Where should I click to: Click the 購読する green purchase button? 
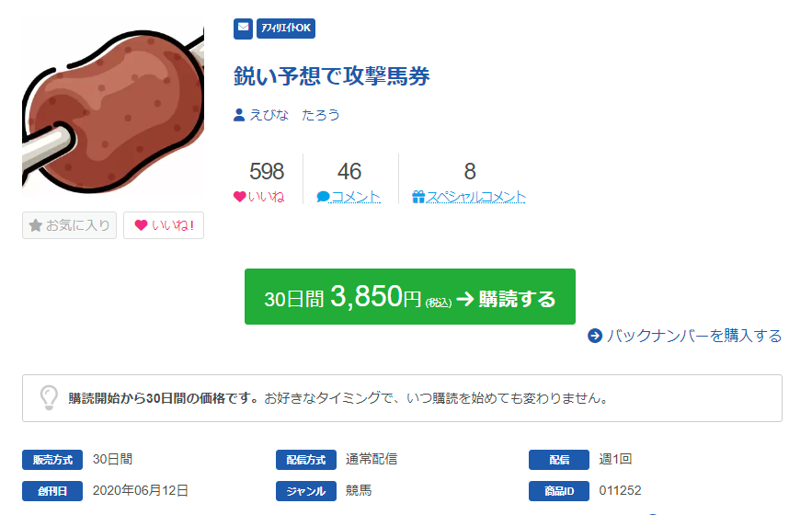pos(410,297)
